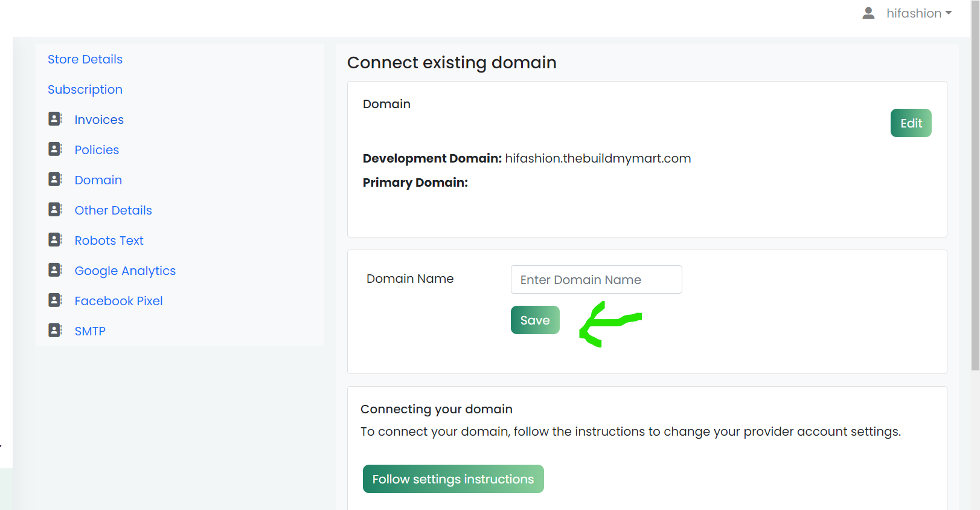980x510 pixels.
Task: Click the icon beside Google Analytics
Action: coord(55,270)
